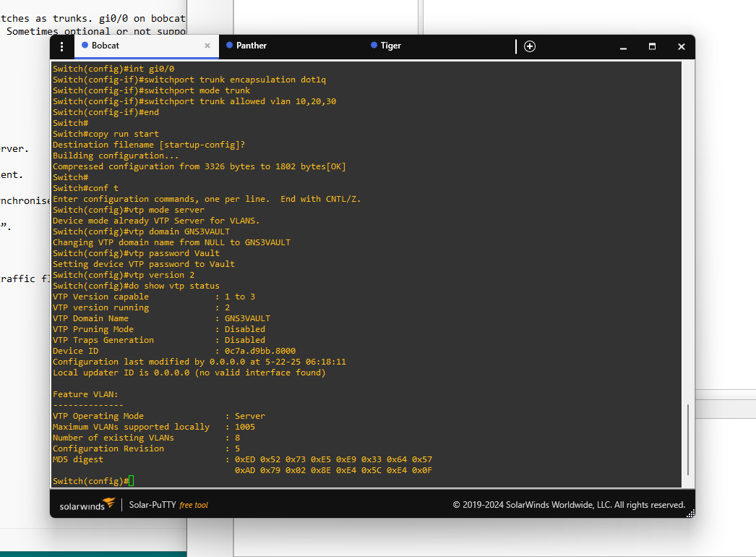
Task: Click the terminal vertical scrollbar thumb
Action: click(687, 440)
